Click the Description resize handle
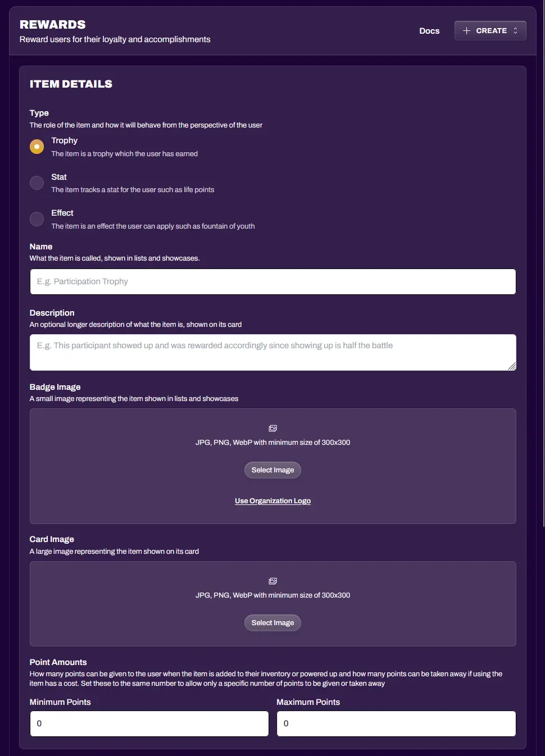545x756 pixels. coord(511,366)
